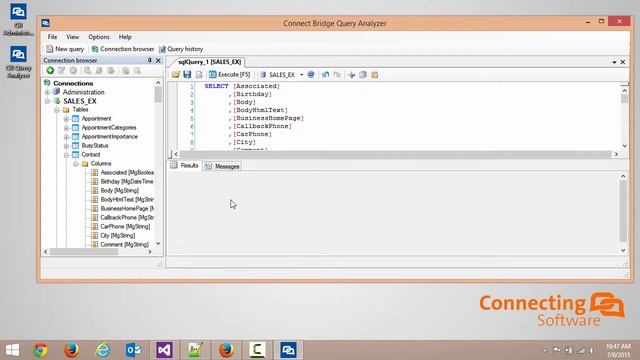Click the connection tree scroll down arrow
This screenshot has width=640, height=360.
pyautogui.click(x=158, y=244)
